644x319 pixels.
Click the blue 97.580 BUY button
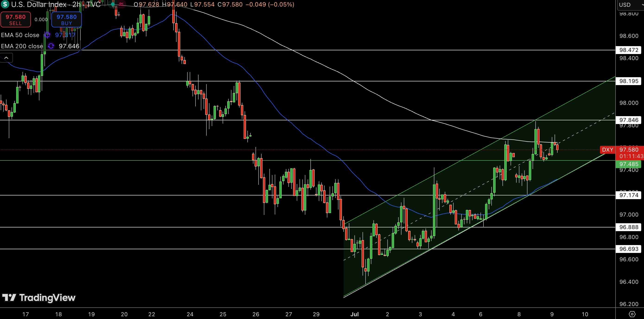[66, 19]
